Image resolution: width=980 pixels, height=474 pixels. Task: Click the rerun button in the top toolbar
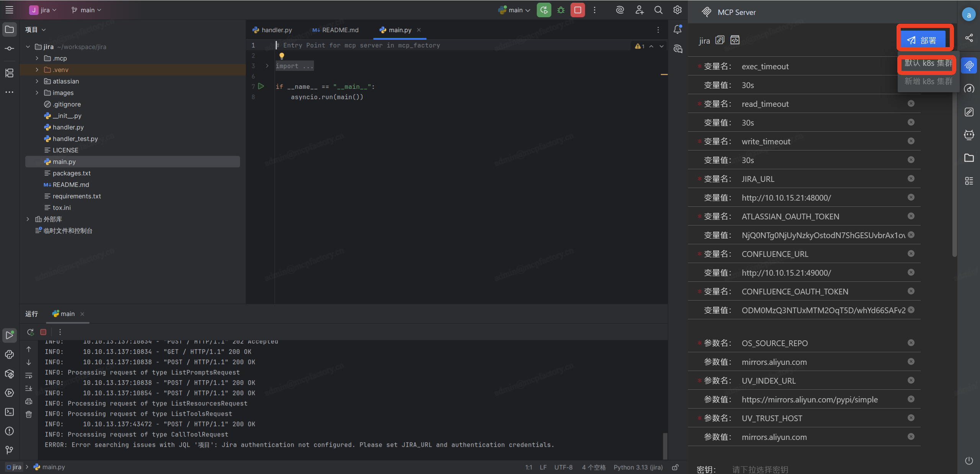tap(544, 10)
